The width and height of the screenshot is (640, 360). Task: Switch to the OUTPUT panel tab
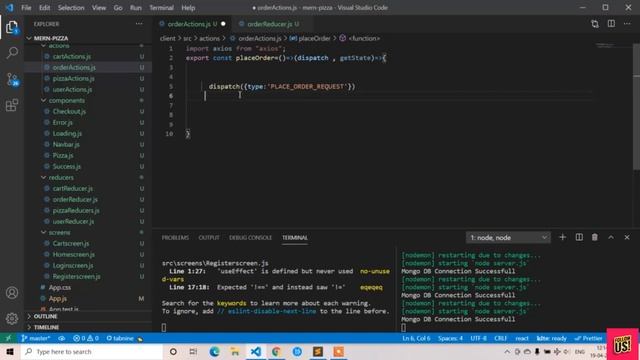(209, 237)
